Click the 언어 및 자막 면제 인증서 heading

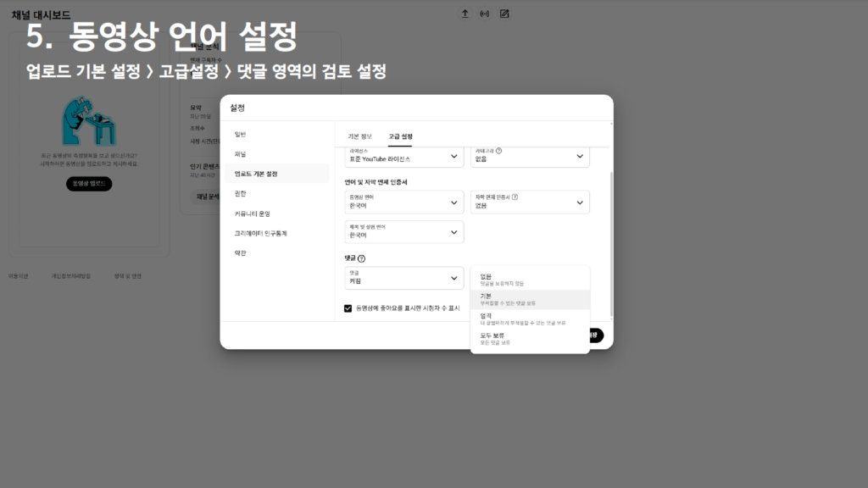pyautogui.click(x=376, y=182)
